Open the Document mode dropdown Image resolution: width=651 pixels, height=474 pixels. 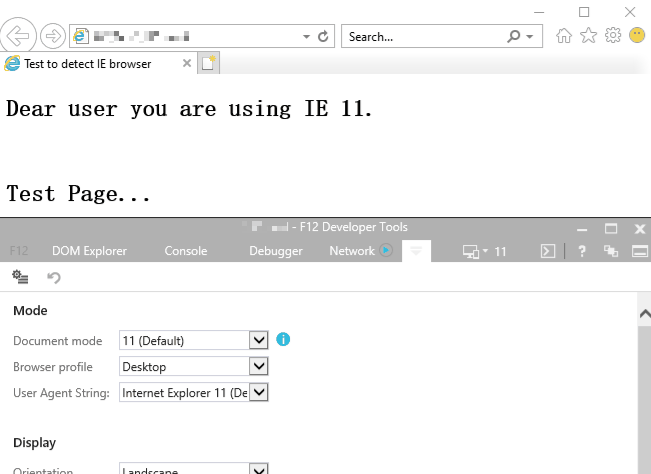pyautogui.click(x=193, y=340)
